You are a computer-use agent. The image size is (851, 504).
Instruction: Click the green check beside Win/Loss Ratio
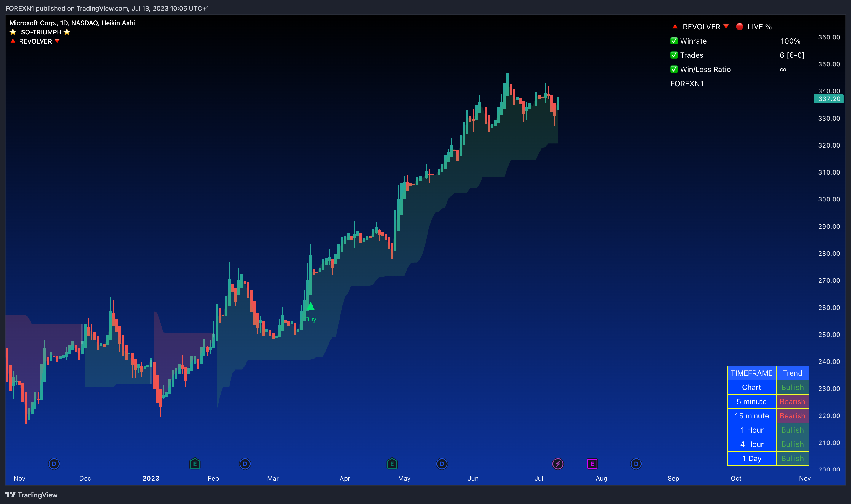pos(674,69)
